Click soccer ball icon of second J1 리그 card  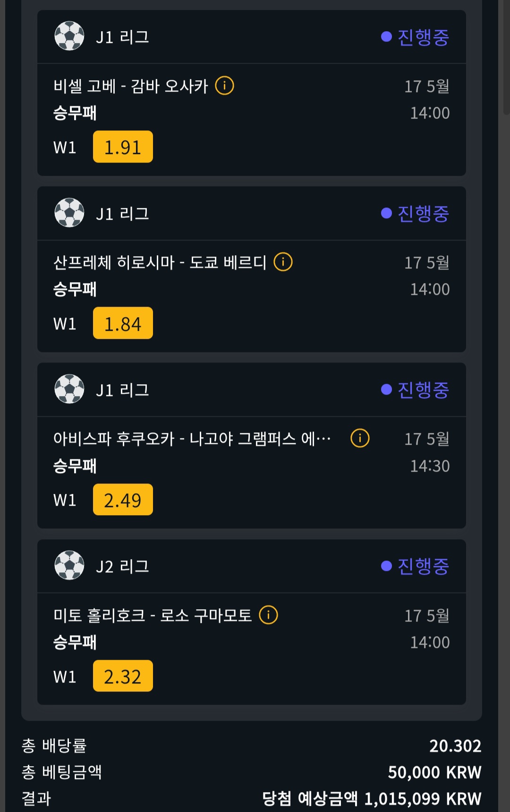pyautogui.click(x=69, y=213)
